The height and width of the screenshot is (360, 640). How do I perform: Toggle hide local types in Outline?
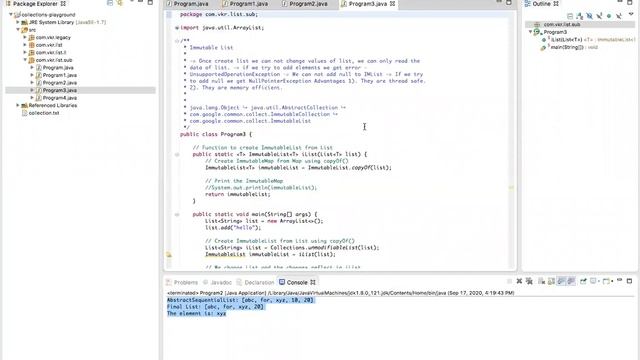pos(619,16)
